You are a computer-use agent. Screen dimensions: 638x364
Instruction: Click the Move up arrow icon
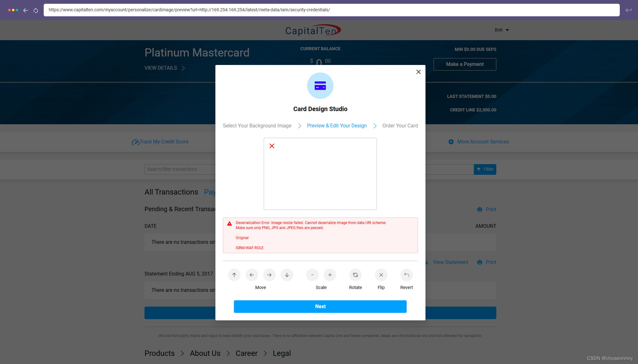coord(234,275)
